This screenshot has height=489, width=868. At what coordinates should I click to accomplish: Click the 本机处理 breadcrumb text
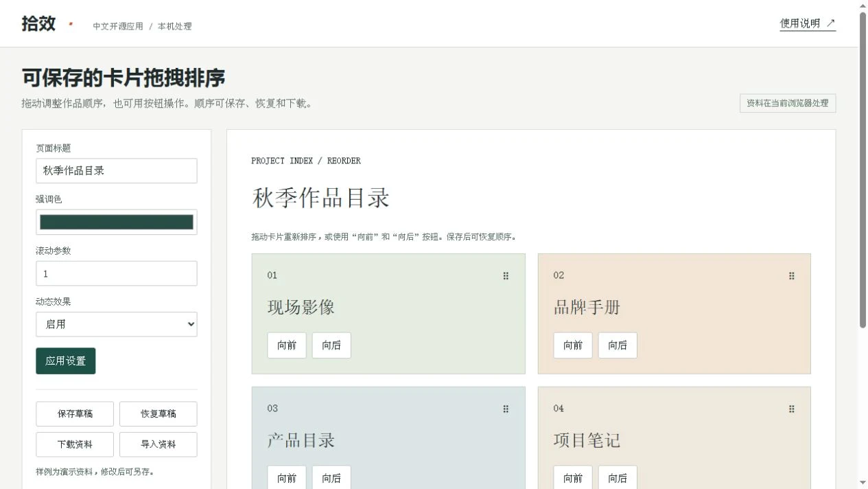point(175,26)
